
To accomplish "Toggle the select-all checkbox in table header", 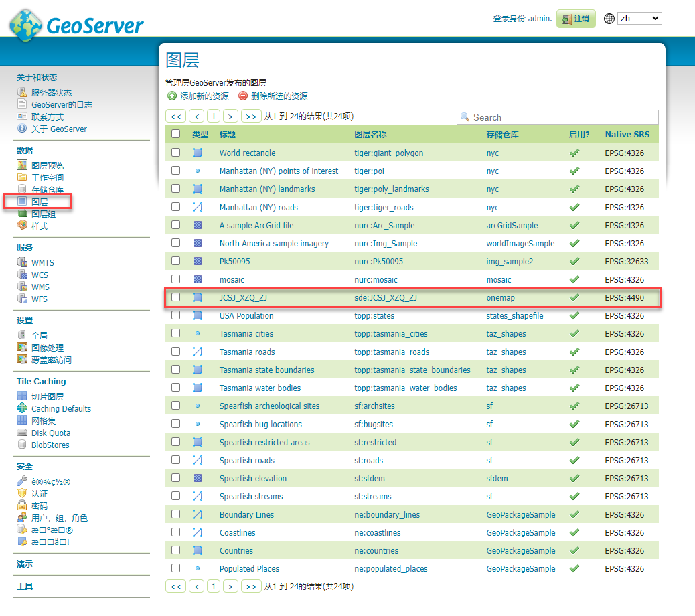I will 175,134.
